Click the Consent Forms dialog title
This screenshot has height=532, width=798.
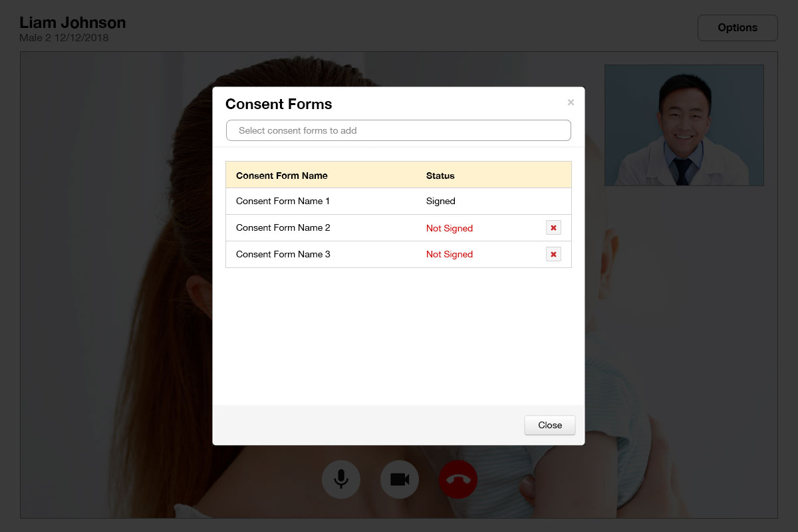point(279,104)
